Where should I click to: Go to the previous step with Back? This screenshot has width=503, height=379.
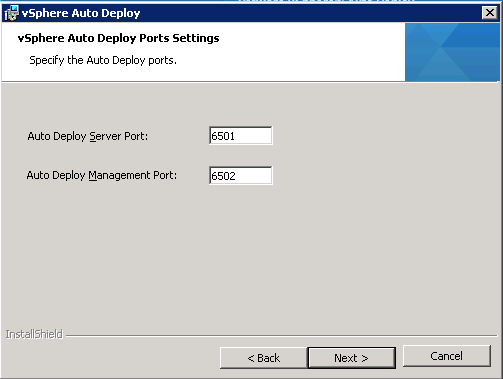point(263,358)
